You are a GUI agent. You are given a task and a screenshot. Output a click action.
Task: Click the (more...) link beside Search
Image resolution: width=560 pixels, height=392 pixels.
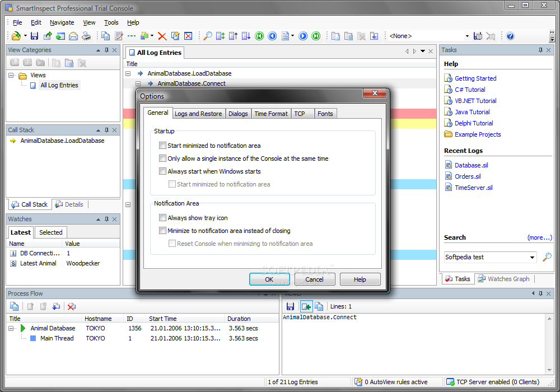(x=539, y=237)
